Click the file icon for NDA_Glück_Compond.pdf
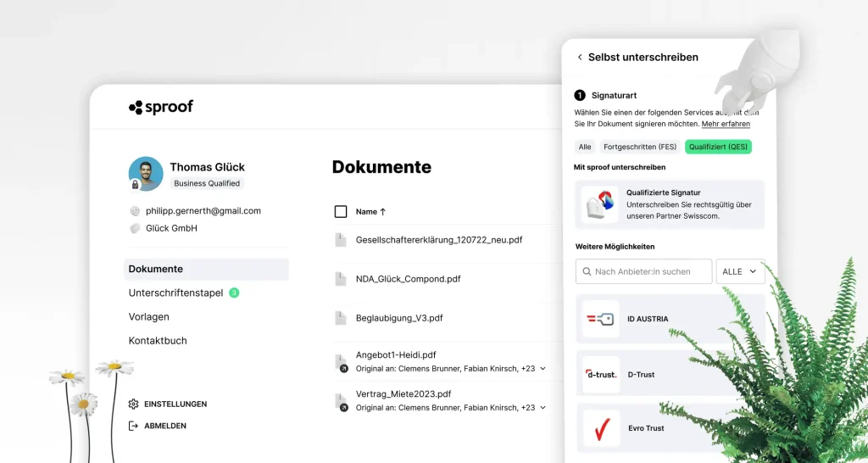 tap(341, 279)
